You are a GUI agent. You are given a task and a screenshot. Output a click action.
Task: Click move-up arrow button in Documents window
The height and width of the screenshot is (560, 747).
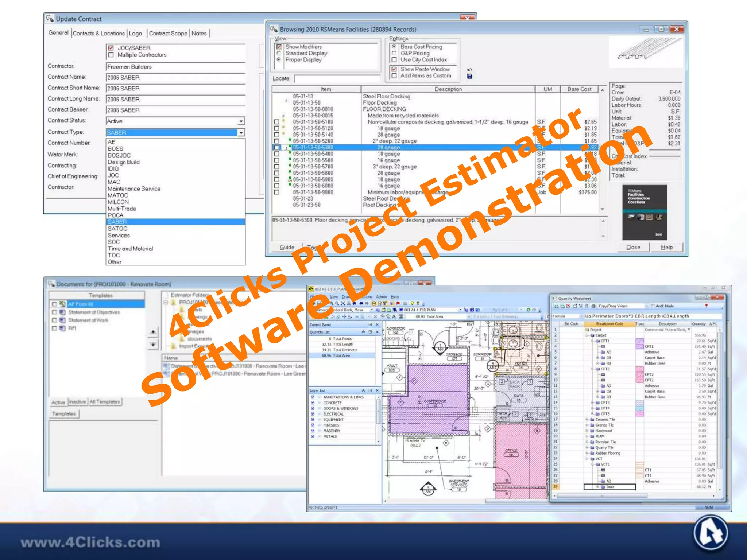point(153,332)
